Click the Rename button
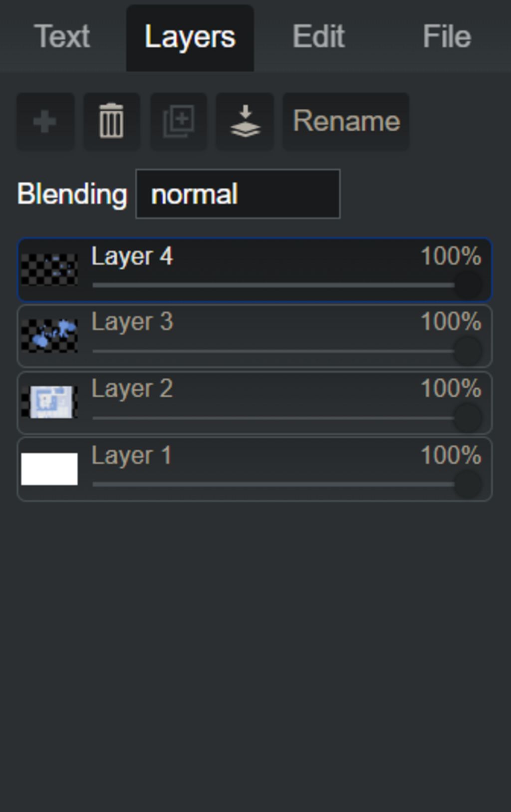Viewport: 511px width, 812px height. pyautogui.click(x=346, y=121)
